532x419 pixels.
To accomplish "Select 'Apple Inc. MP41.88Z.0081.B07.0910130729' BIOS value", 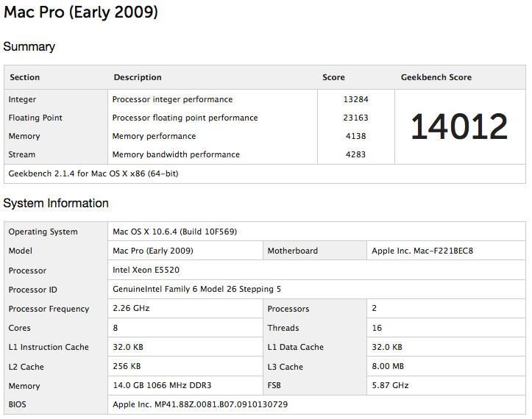I will click(200, 404).
